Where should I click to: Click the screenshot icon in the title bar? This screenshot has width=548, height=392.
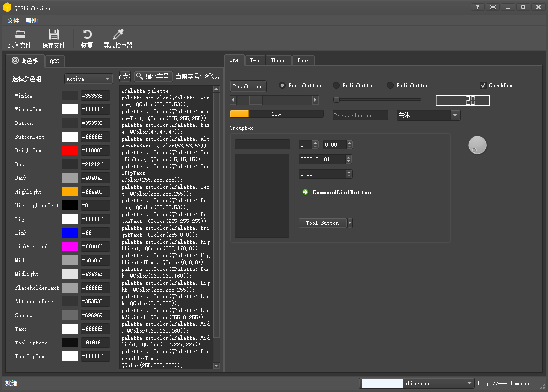click(x=493, y=7)
